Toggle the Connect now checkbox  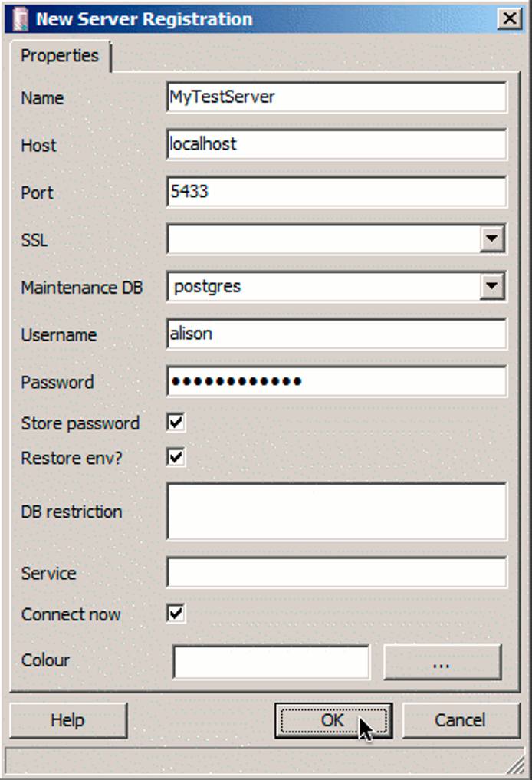[x=175, y=614]
